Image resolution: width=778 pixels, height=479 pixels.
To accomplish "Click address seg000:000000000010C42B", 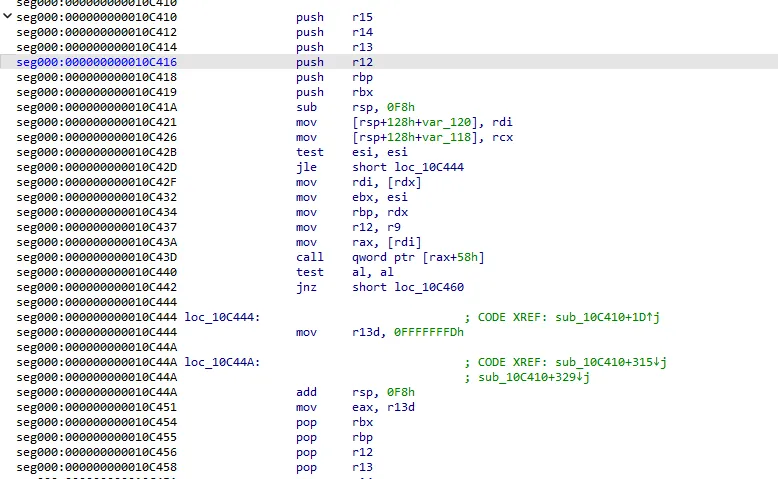I will click(x=96, y=152).
